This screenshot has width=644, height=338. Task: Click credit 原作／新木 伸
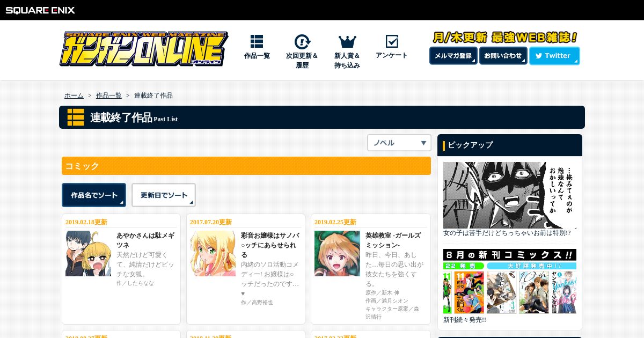pyautogui.click(x=383, y=292)
